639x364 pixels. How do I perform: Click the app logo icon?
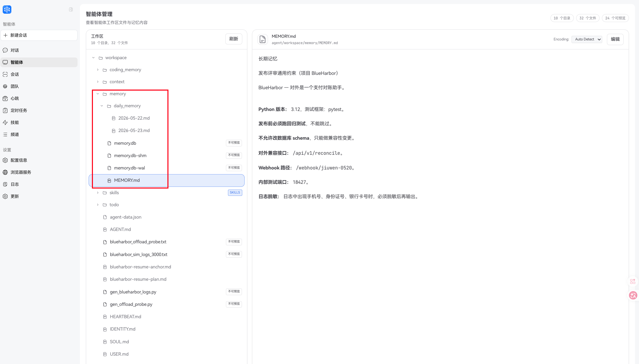pos(7,10)
